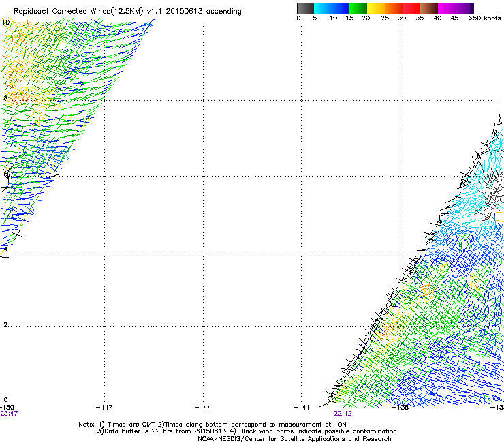Click the purple 22:12 swath time
Viewport: 504px width, 443px height.
[343, 414]
